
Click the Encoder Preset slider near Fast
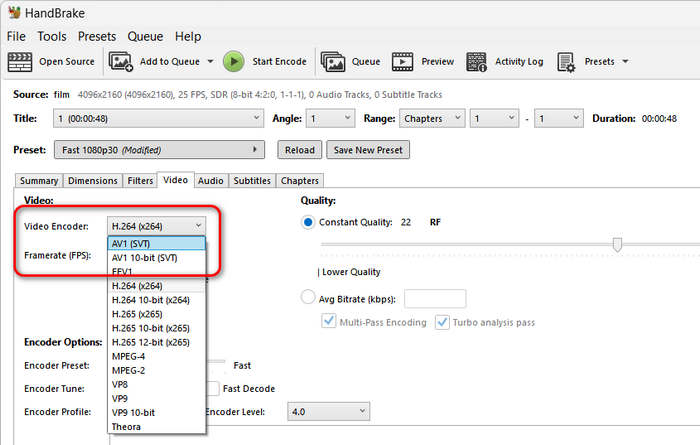(x=216, y=362)
